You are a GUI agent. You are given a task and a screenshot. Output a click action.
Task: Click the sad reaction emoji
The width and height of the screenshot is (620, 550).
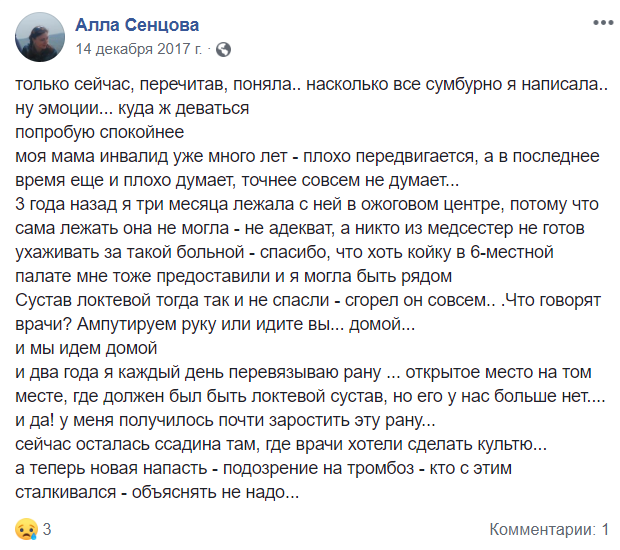pos(26,528)
